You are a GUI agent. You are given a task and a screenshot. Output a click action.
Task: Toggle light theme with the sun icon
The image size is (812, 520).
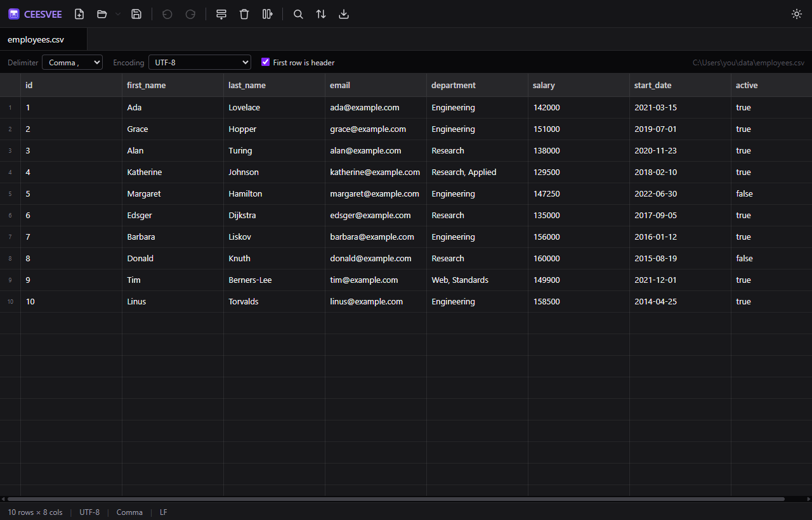[797, 14]
